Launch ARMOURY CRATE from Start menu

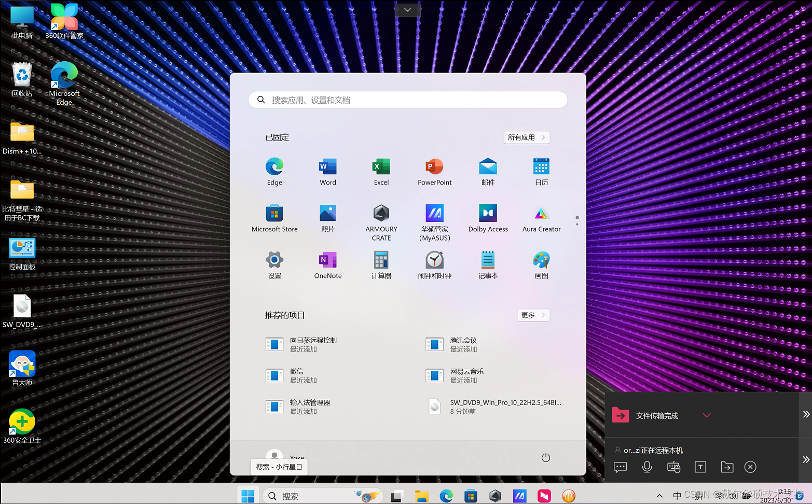pyautogui.click(x=381, y=222)
